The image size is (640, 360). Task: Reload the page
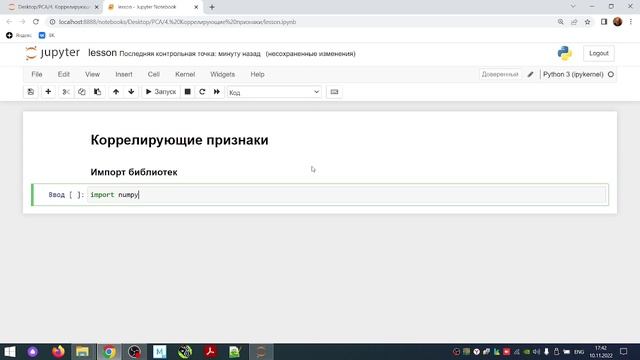pyautogui.click(x=36, y=22)
